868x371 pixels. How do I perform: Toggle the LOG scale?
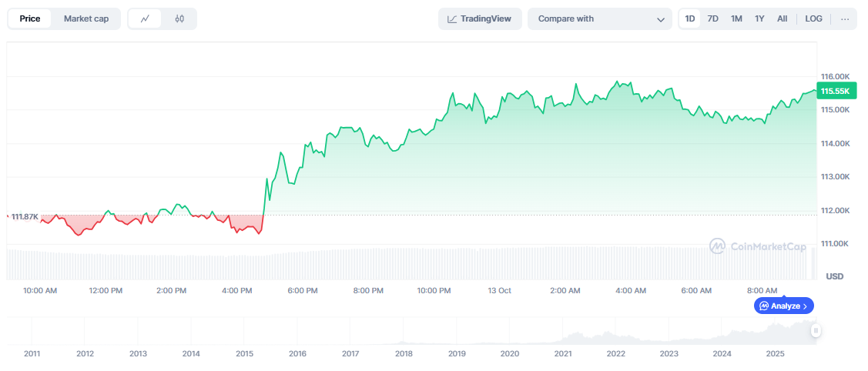(x=814, y=18)
